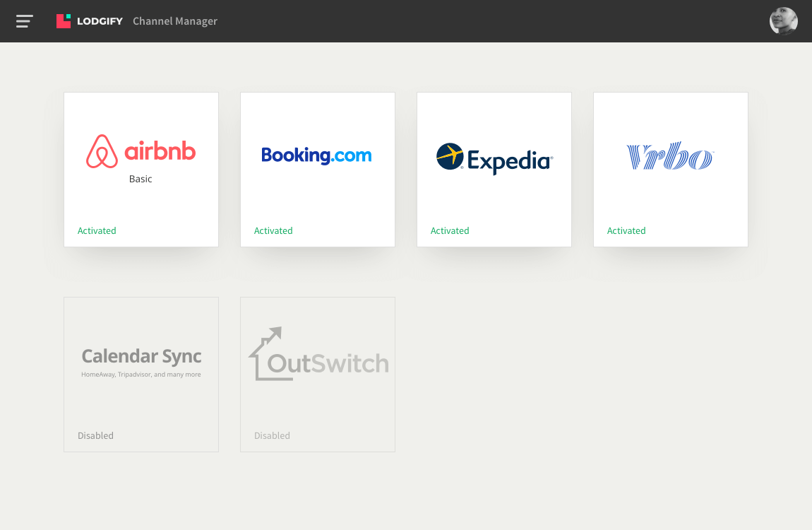Click Activated status on Vrbo card
The height and width of the screenshot is (530, 812).
point(626,230)
